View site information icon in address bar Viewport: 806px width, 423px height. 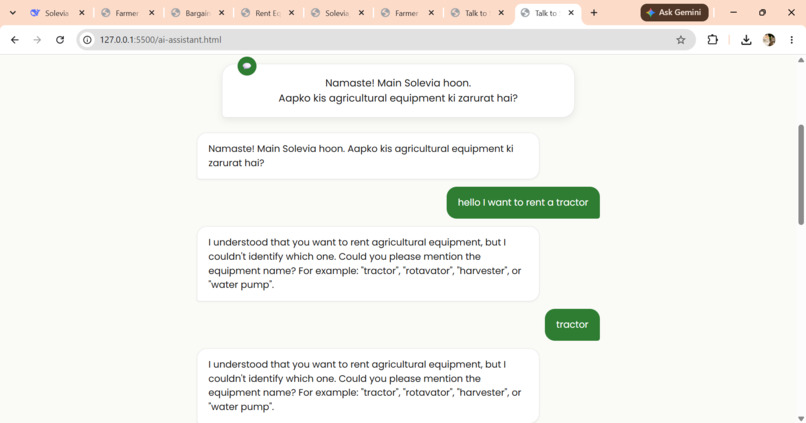(x=87, y=40)
